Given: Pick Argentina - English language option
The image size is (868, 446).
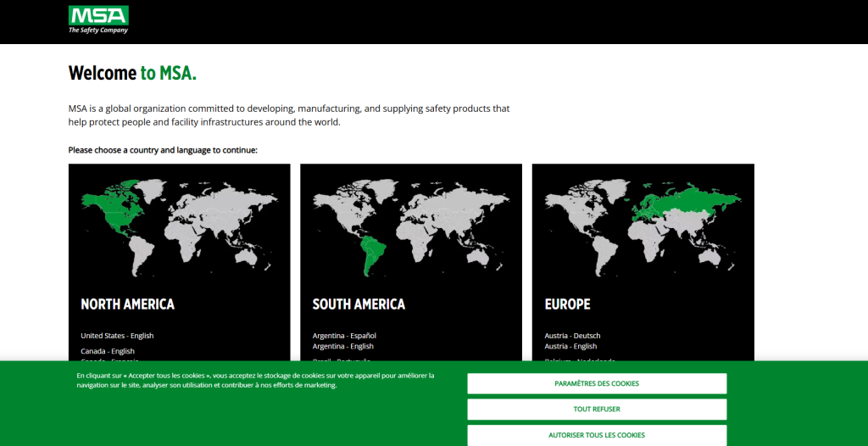Looking at the screenshot, I should pos(342,346).
